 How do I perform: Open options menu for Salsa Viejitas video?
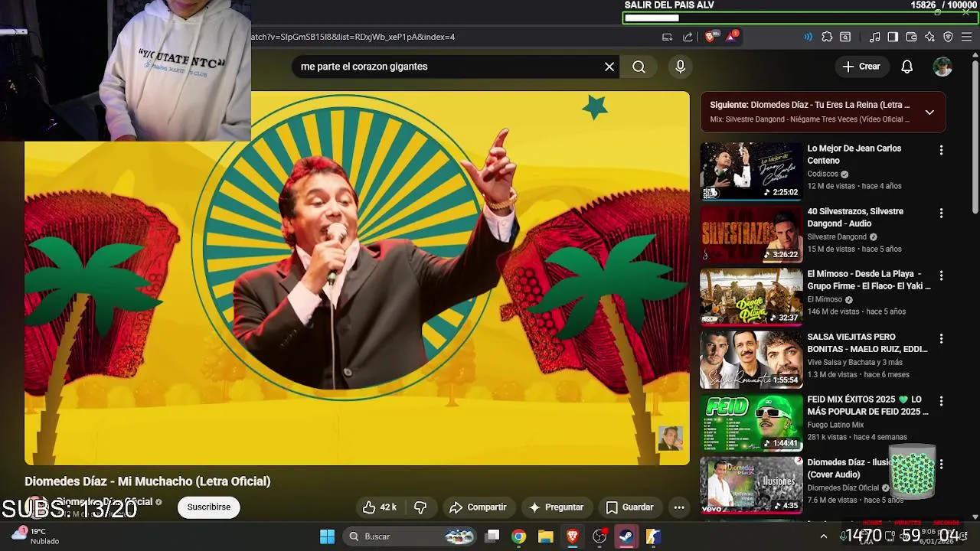point(941,339)
